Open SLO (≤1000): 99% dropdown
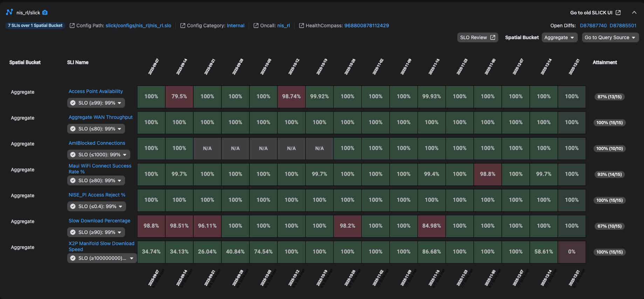The height and width of the screenshot is (299, 644). [99, 155]
